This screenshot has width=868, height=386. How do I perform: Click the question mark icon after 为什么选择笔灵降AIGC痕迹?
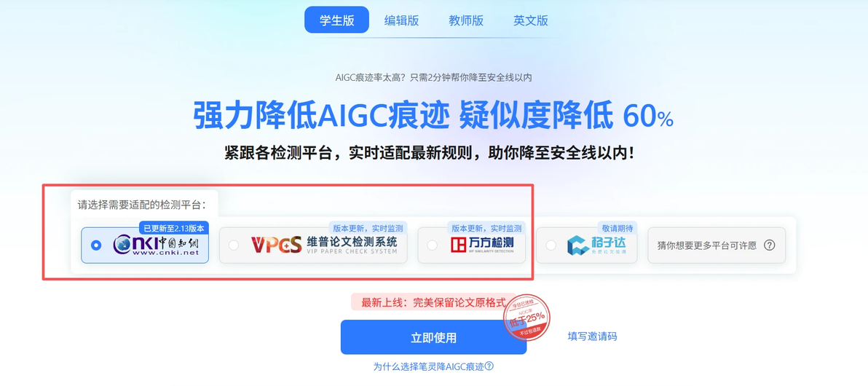coord(489,366)
